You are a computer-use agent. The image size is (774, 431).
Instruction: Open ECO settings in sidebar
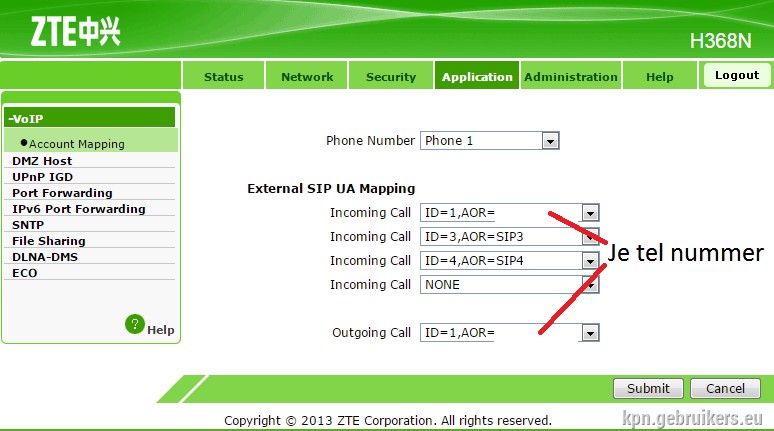[25, 273]
